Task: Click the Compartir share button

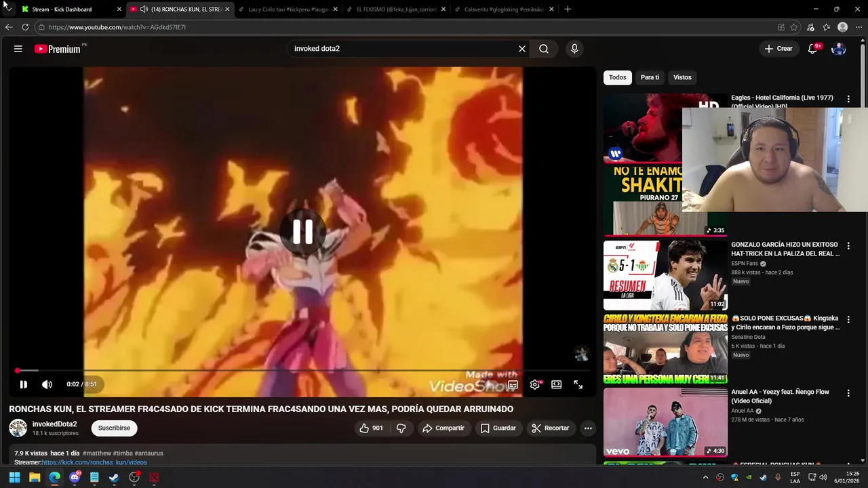Action: 443,428
